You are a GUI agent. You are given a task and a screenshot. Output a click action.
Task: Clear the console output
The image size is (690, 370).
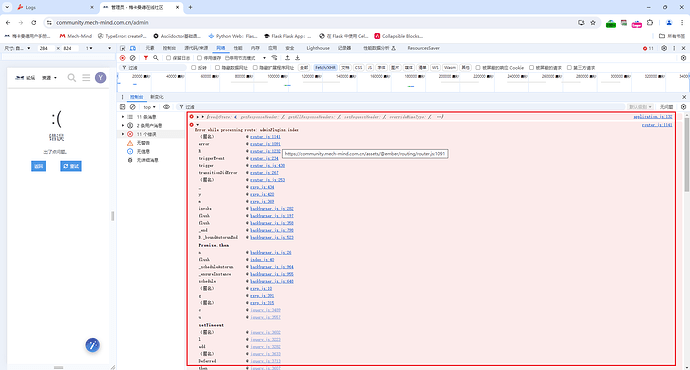(132, 107)
